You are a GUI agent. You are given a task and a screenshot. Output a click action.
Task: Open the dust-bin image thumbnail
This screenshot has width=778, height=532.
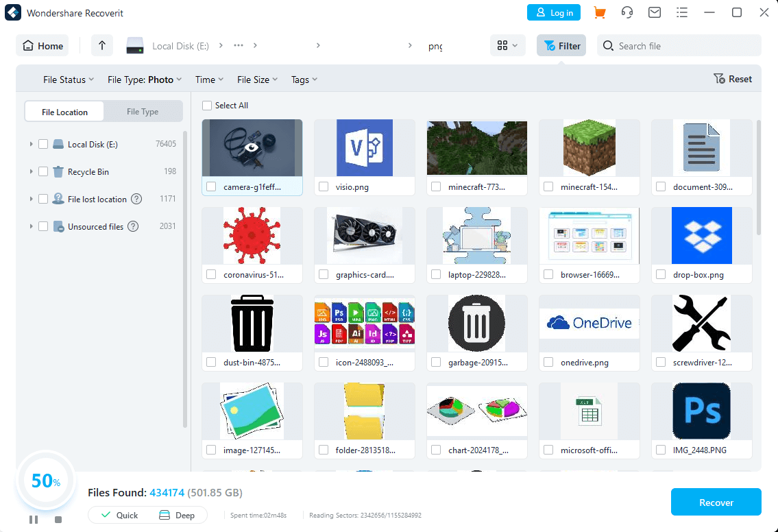click(x=252, y=323)
